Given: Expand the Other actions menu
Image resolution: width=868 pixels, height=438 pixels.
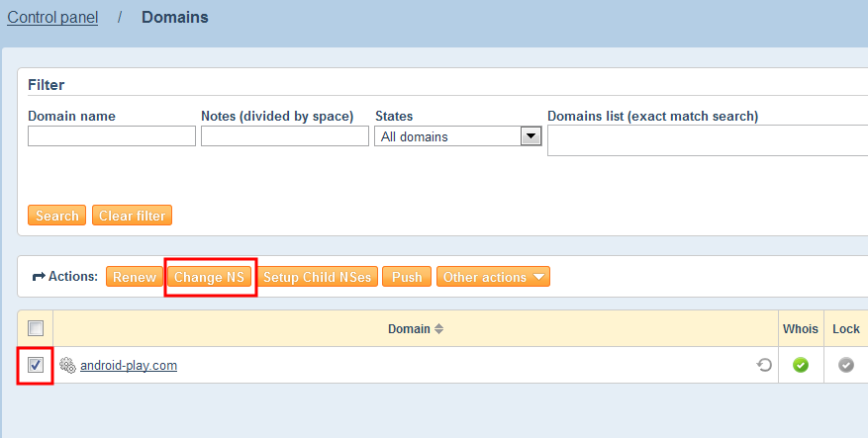Looking at the screenshot, I should click(493, 278).
